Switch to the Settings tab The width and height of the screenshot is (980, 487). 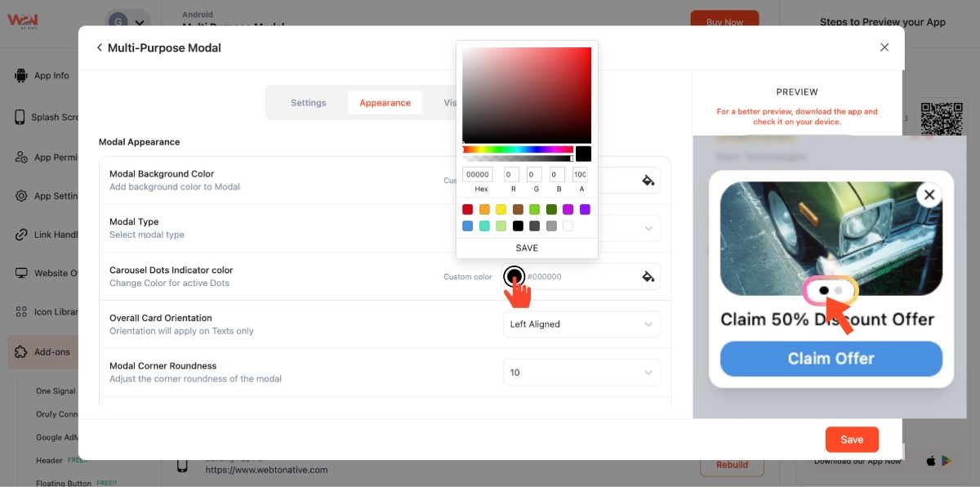coord(308,103)
